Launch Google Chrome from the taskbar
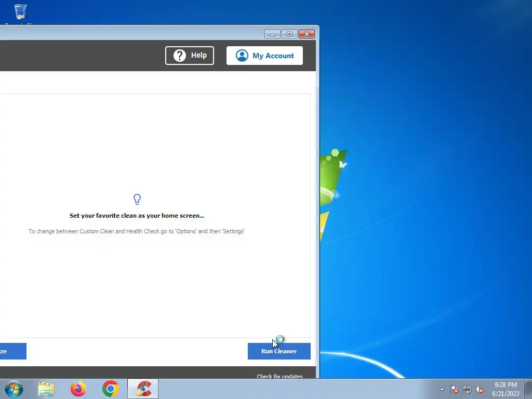This screenshot has width=532, height=399. [x=110, y=389]
